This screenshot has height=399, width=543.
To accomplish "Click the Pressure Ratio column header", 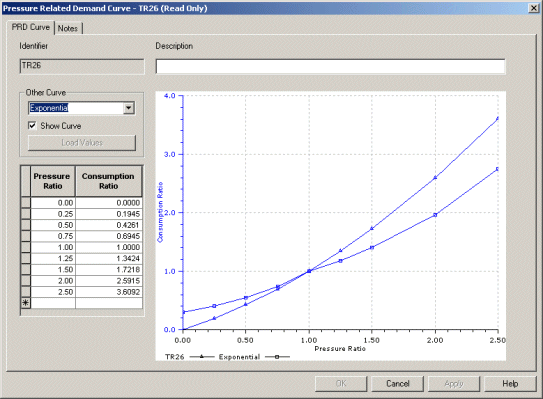I will [x=53, y=181].
